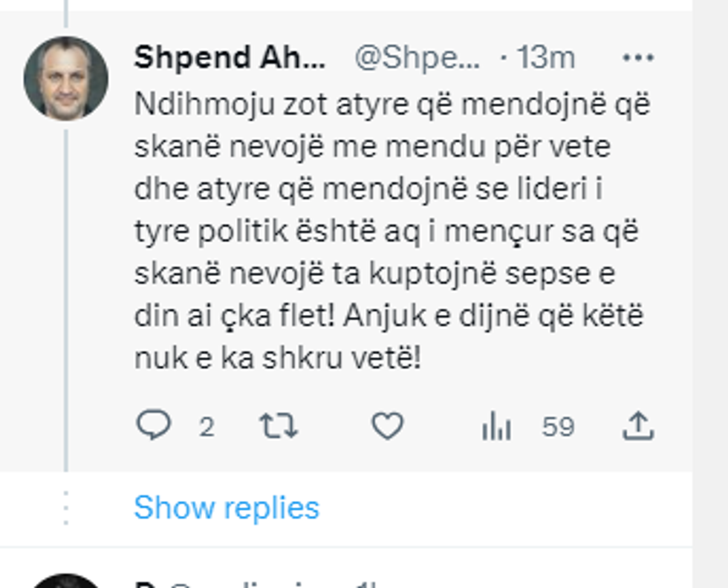Viewport: 728px width, 588px height.
Task: Expand the thread with "Show replies"
Action: tap(227, 508)
